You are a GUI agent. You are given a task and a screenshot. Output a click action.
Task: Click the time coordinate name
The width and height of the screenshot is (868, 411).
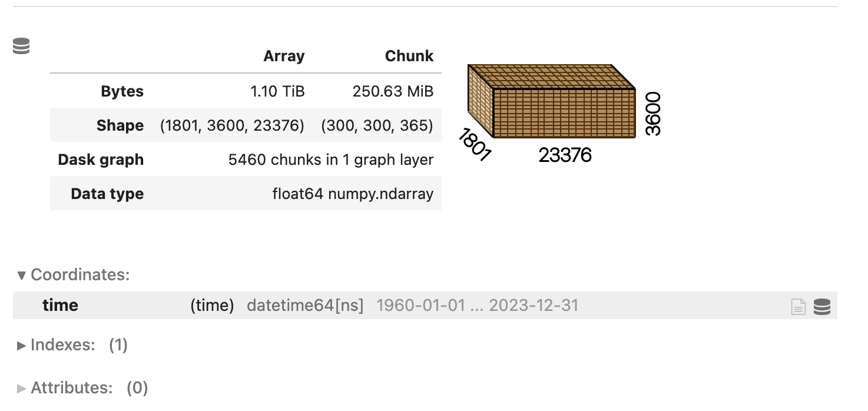[x=60, y=305]
